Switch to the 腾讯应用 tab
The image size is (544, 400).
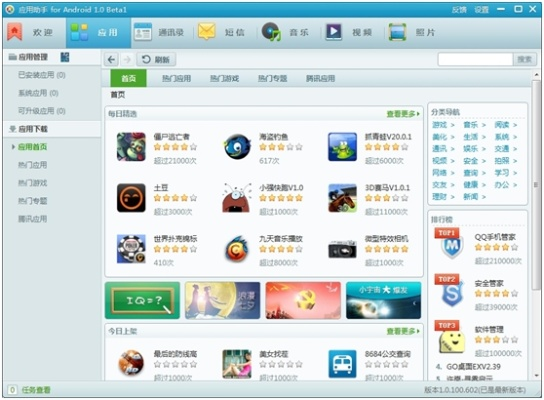tap(320, 78)
